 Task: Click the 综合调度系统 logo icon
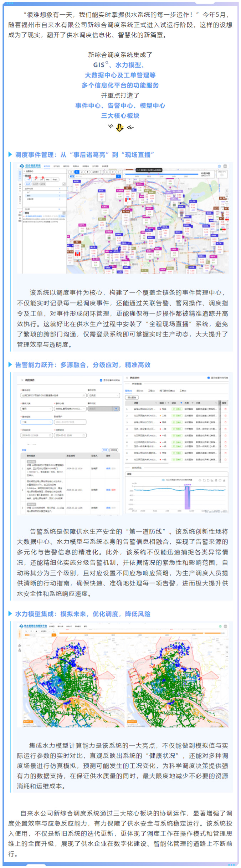point(21,166)
